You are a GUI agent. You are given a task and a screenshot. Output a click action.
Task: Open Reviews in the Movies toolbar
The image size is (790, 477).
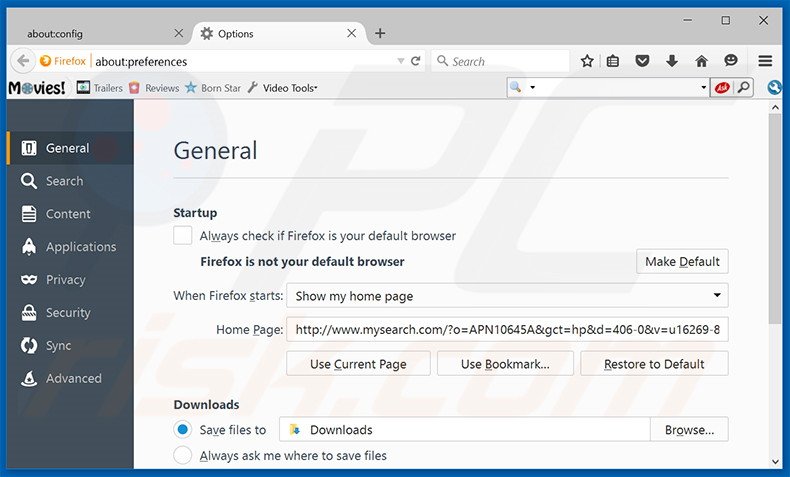pyautogui.click(x=154, y=88)
